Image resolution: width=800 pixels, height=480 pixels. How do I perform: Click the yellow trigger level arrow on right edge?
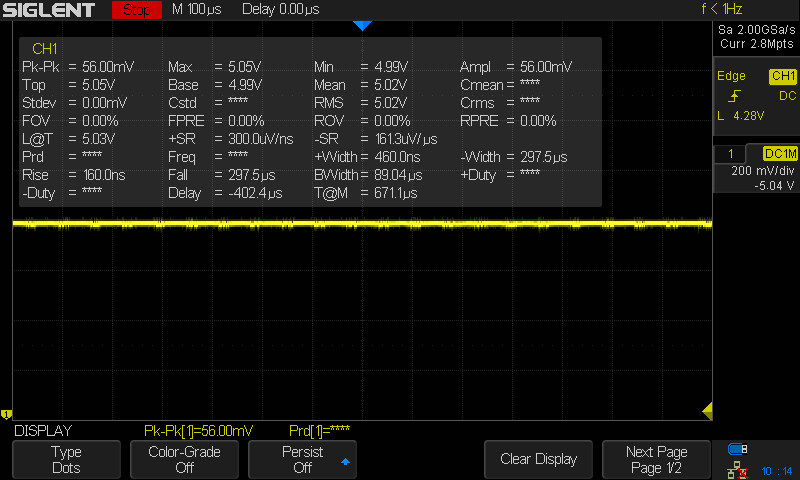(706, 410)
